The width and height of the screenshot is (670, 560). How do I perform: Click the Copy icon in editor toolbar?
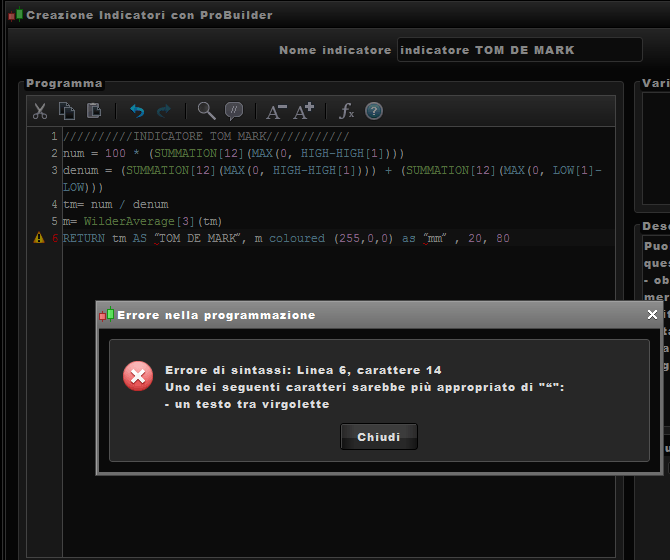point(67,111)
